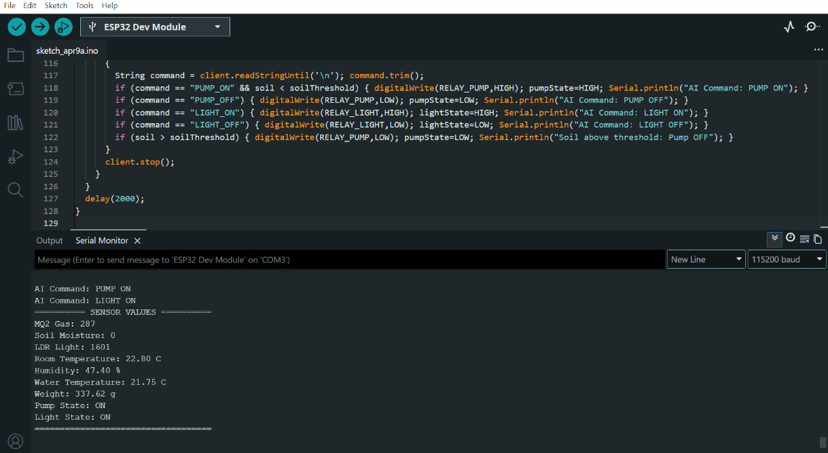Click the 'Humidity: 47.40 %' output line
Image resolution: width=828 pixels, height=453 pixels.
pos(78,371)
